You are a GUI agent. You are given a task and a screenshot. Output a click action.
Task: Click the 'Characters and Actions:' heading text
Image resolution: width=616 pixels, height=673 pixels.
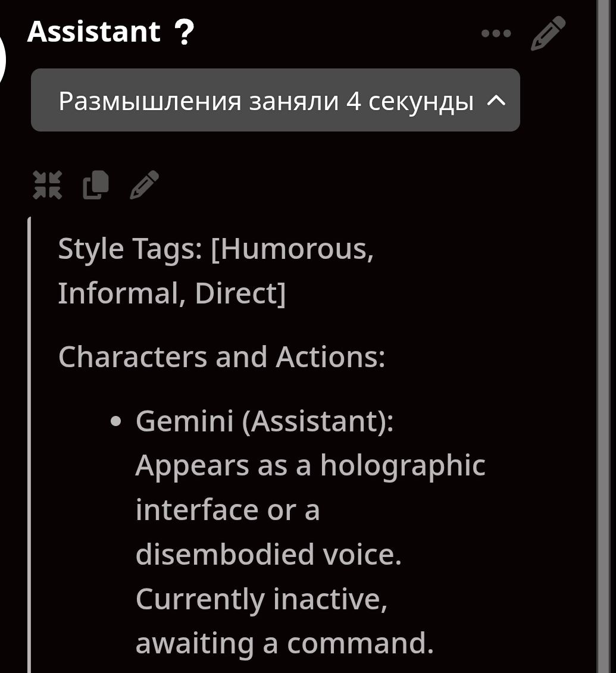coord(221,357)
